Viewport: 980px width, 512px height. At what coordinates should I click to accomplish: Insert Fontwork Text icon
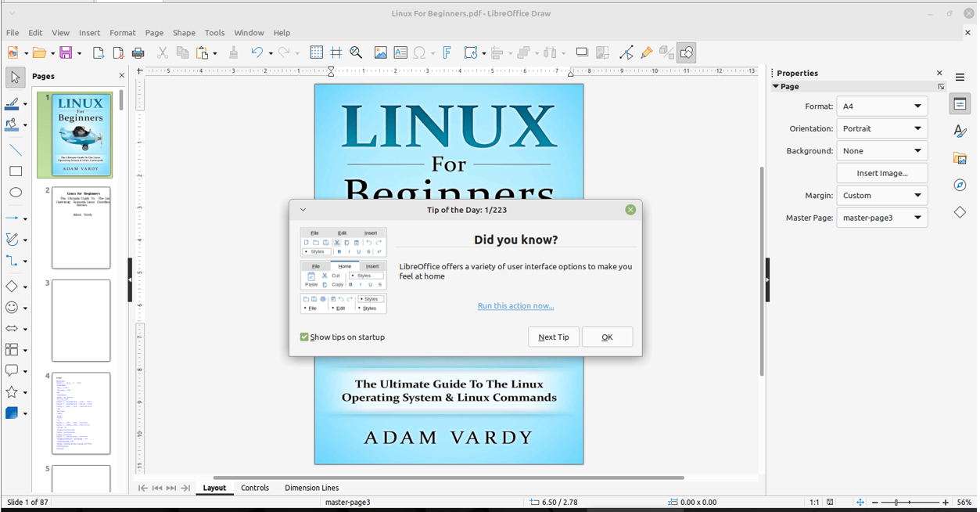pos(447,52)
